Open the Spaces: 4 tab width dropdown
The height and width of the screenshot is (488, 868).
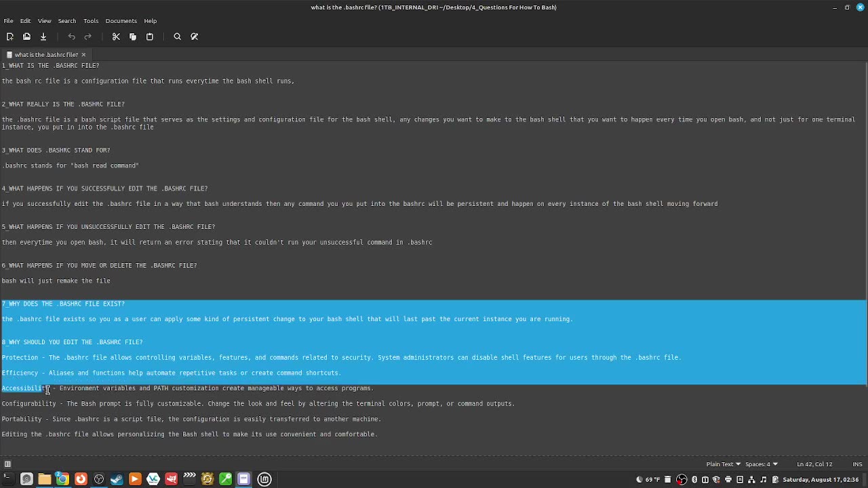762,464
